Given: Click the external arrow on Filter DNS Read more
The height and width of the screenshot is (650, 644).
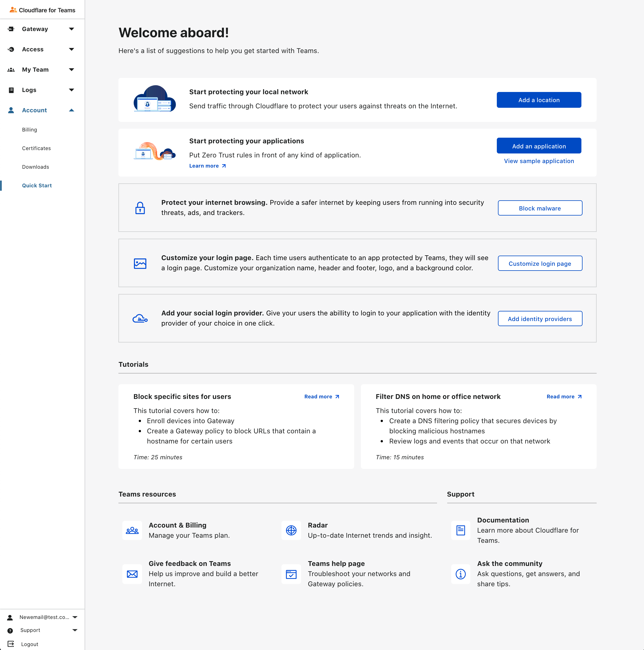Looking at the screenshot, I should pyautogui.click(x=580, y=397).
